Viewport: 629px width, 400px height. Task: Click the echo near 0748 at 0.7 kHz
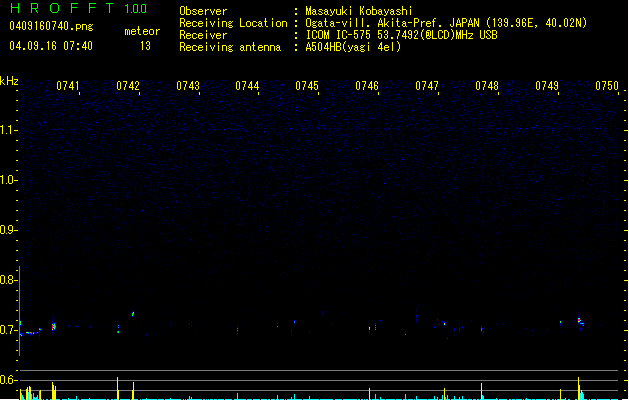pyautogui.click(x=482, y=329)
